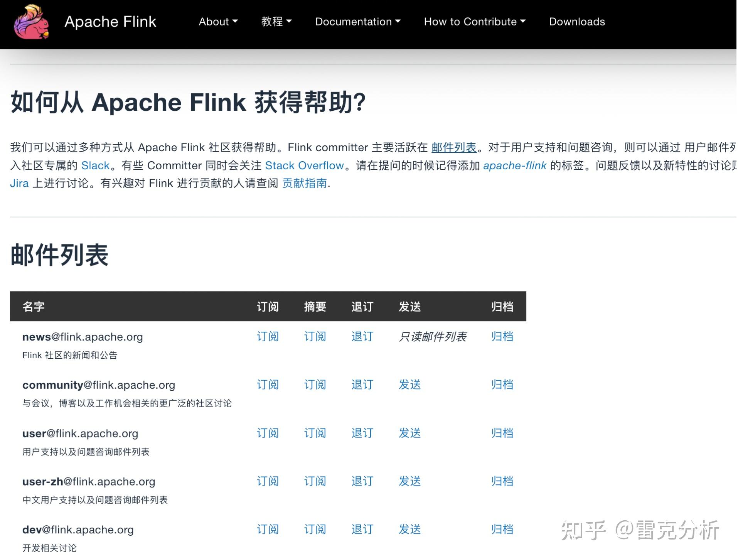738x560 pixels.
Task: Open the Jira link
Action: tap(19, 183)
